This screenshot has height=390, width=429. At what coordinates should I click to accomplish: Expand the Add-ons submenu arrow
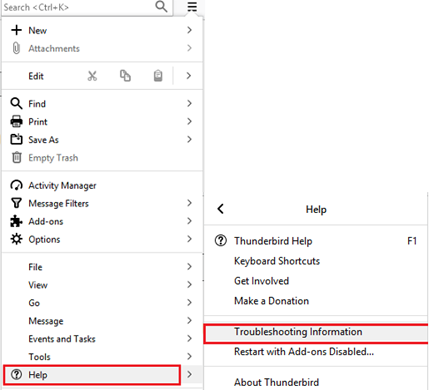click(x=189, y=221)
